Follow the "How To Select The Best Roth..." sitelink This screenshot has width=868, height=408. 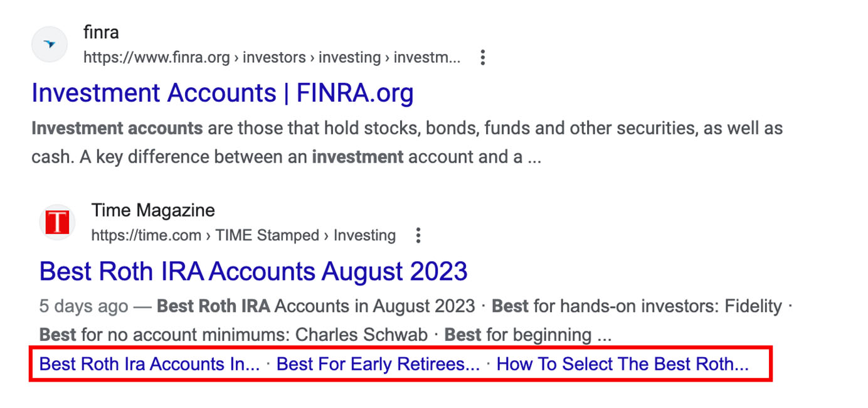click(622, 364)
